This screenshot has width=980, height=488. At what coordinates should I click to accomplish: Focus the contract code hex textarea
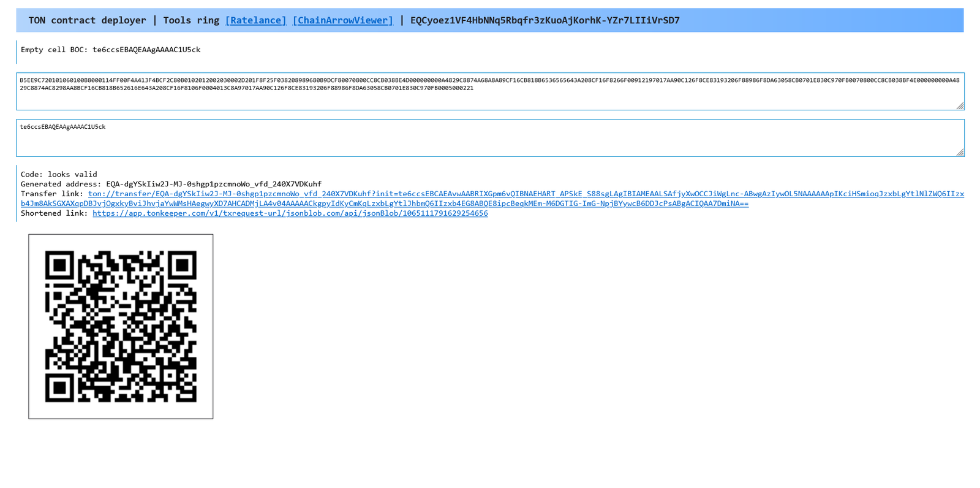(x=490, y=91)
